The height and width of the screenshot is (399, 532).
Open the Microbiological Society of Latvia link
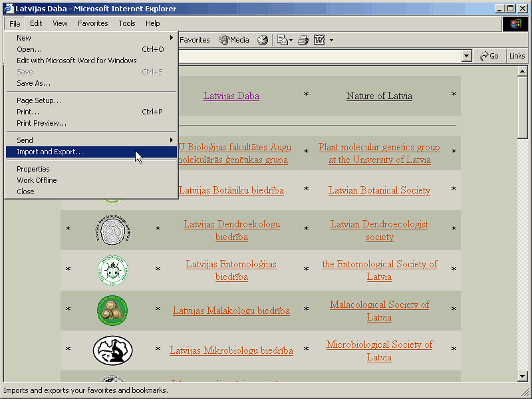coord(379,351)
